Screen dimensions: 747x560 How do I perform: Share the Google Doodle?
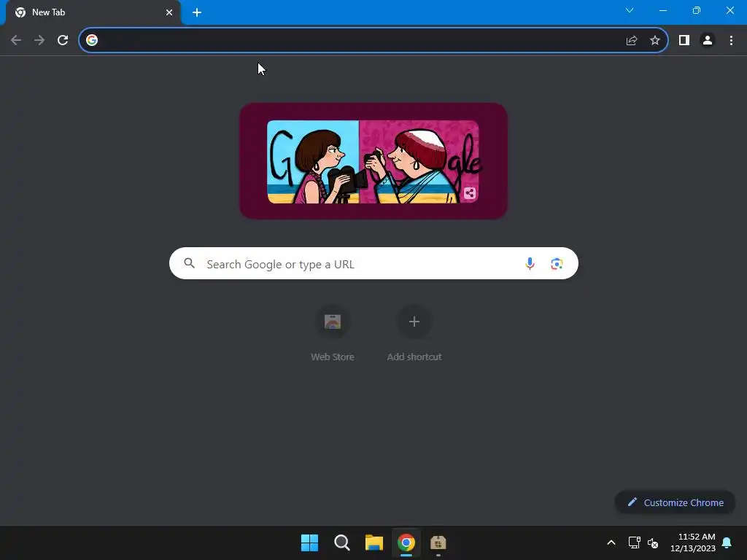(470, 193)
